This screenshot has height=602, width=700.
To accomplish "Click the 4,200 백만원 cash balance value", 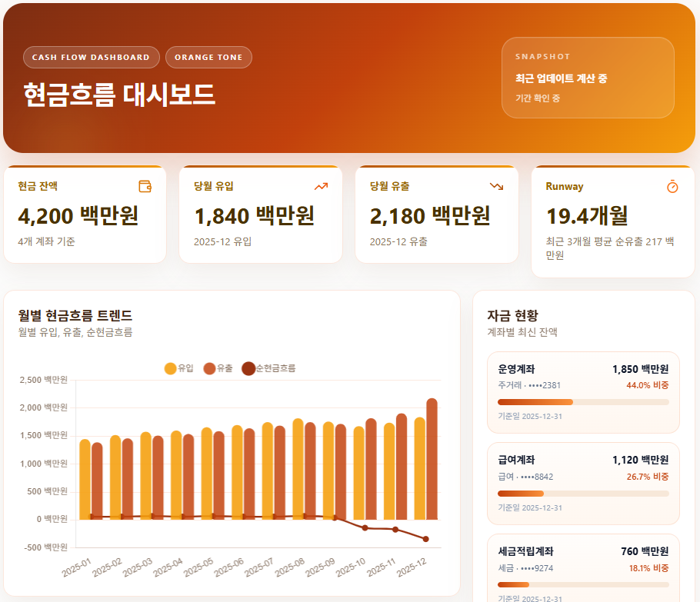I will coord(78,216).
